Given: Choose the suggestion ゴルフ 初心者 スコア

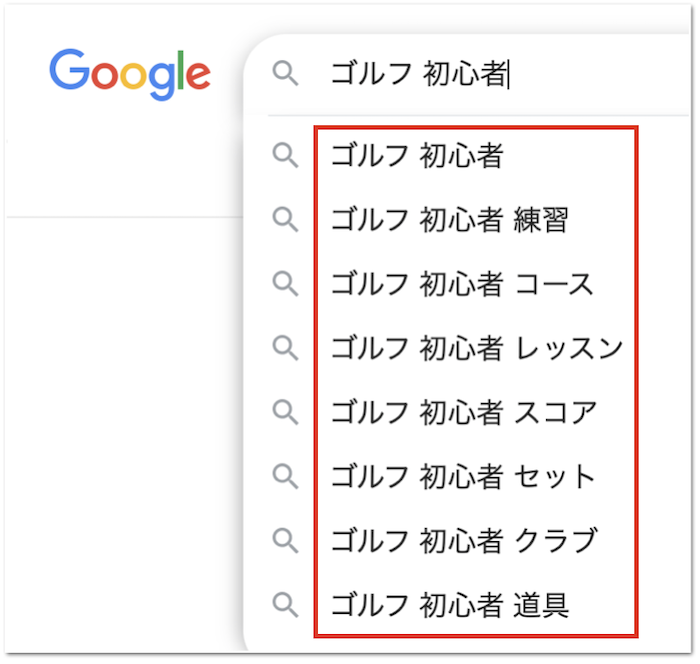Looking at the screenshot, I should pos(463,412).
